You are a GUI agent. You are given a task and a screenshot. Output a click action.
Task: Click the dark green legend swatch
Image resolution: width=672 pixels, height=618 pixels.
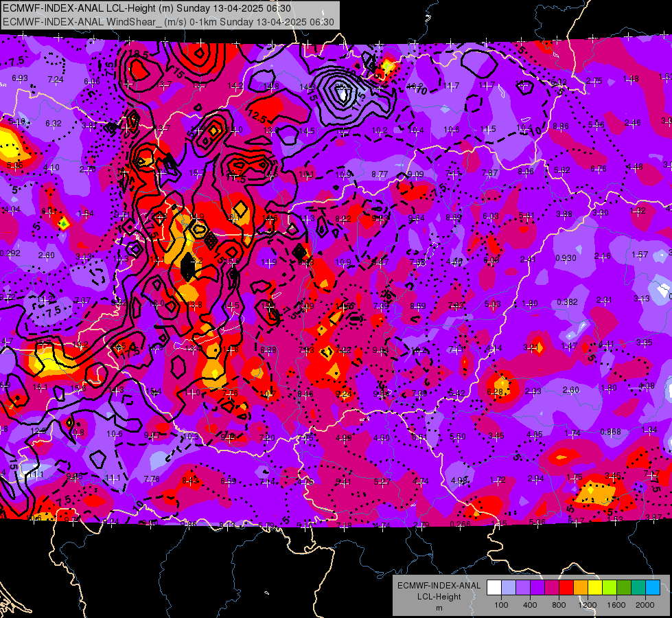coord(624,588)
